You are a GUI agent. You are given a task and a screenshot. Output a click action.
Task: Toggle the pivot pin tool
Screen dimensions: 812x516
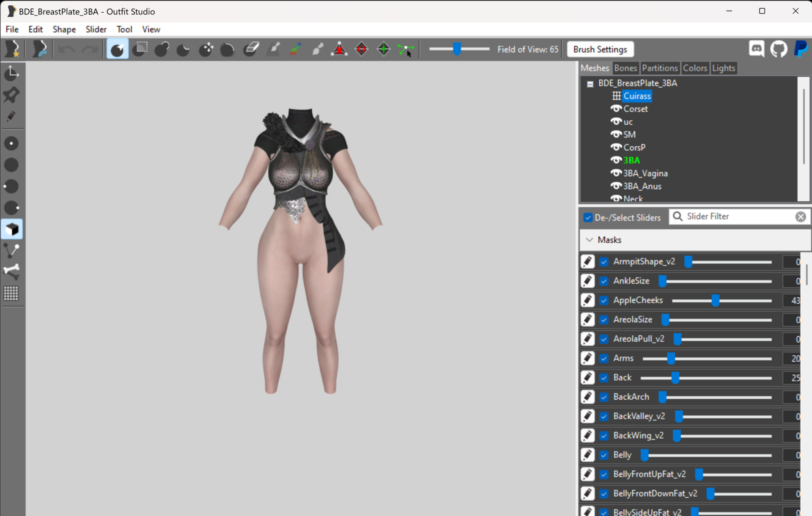12,95
